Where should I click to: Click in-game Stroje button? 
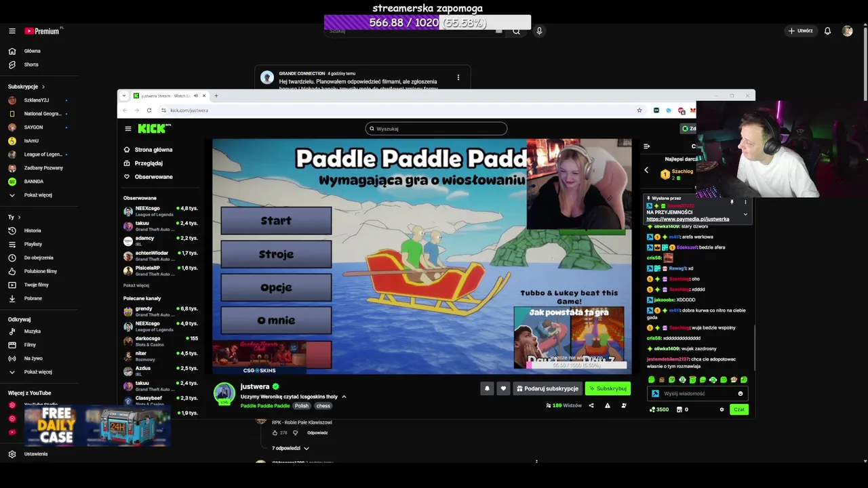[276, 254]
